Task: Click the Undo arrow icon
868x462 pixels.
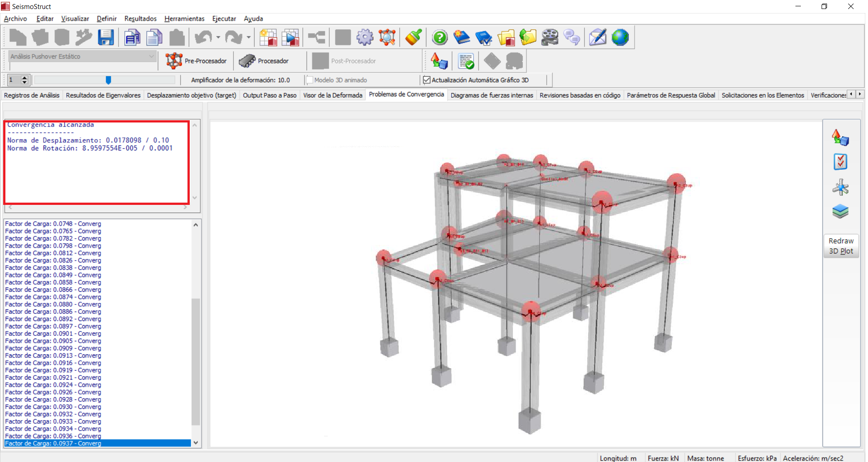Action: [203, 37]
